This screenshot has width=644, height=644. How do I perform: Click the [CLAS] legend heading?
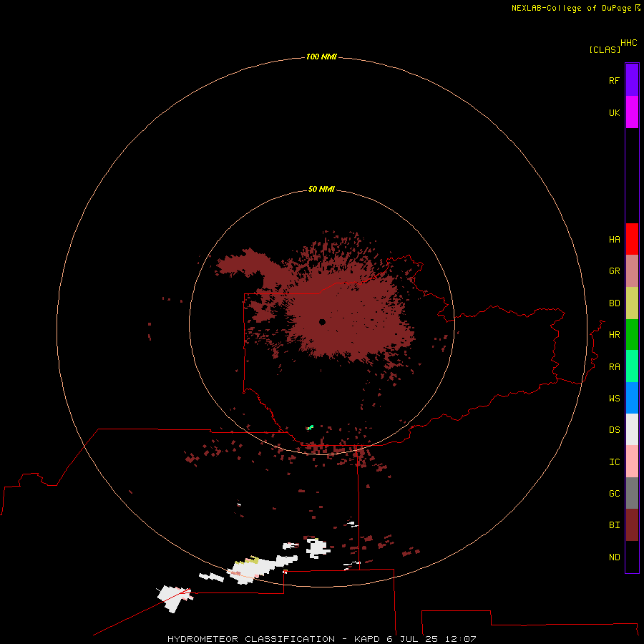(x=605, y=49)
